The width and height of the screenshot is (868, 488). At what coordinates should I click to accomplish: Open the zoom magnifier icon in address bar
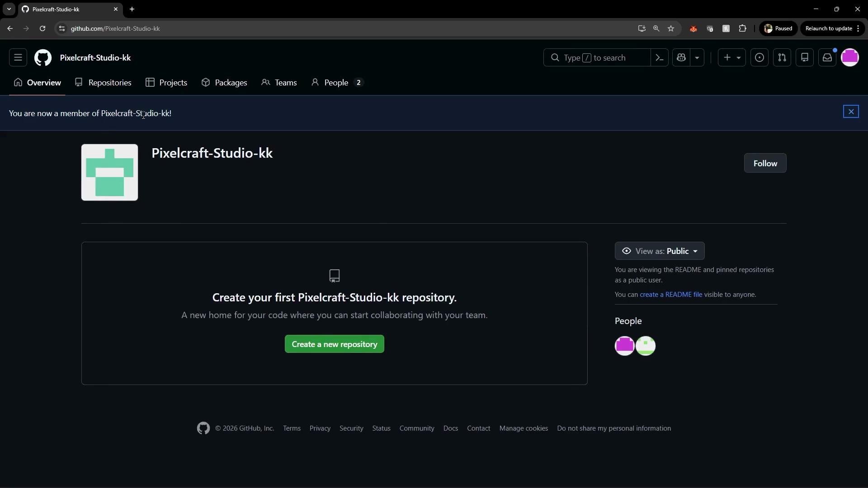(656, 28)
